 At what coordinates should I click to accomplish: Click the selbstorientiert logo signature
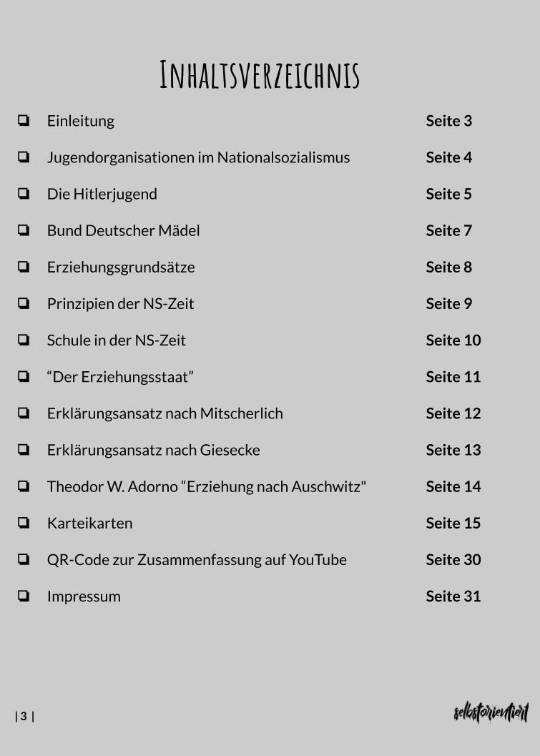click(491, 713)
